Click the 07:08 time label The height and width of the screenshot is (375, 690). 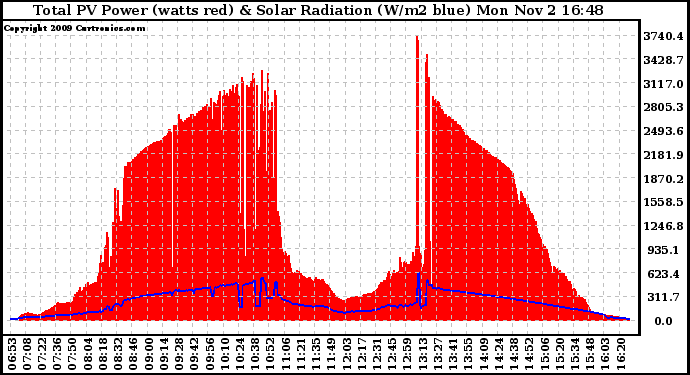click(27, 354)
